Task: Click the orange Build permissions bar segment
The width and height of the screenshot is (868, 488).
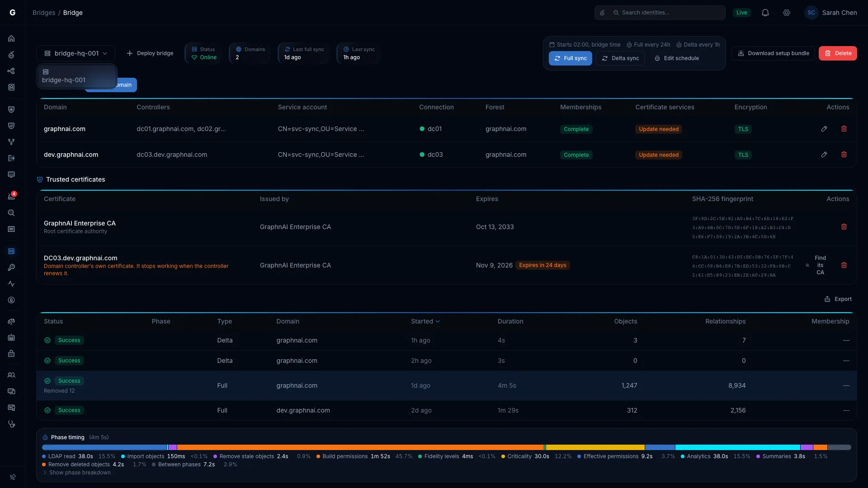Action: point(360,447)
